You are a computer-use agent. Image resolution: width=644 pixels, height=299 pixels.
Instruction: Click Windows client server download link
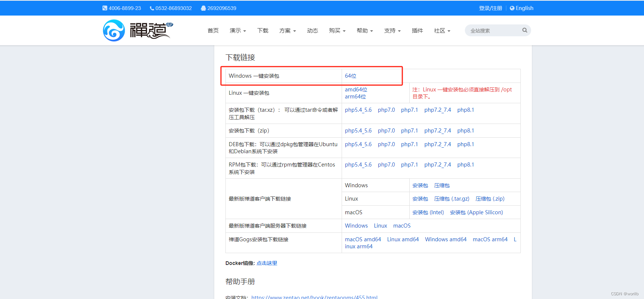pyautogui.click(x=356, y=226)
